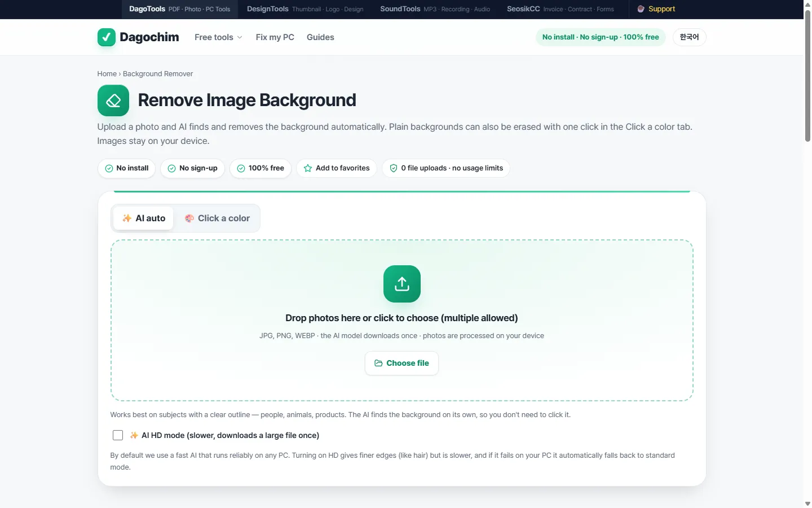Click the shield icon in 0 file uploads badge

[394, 168]
